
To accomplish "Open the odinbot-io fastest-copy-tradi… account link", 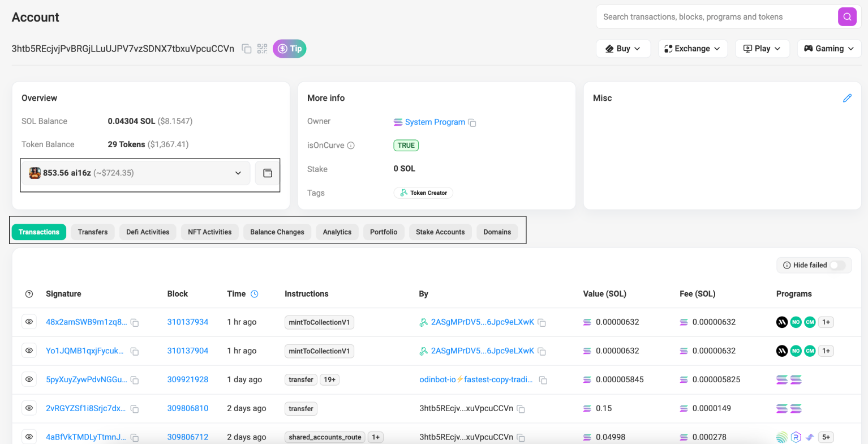I will click(x=476, y=379).
